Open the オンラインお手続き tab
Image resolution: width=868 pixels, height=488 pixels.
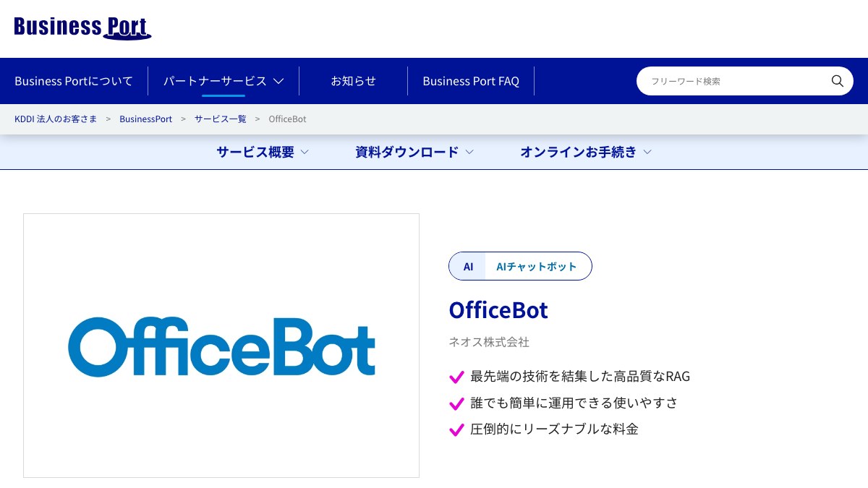click(x=579, y=152)
